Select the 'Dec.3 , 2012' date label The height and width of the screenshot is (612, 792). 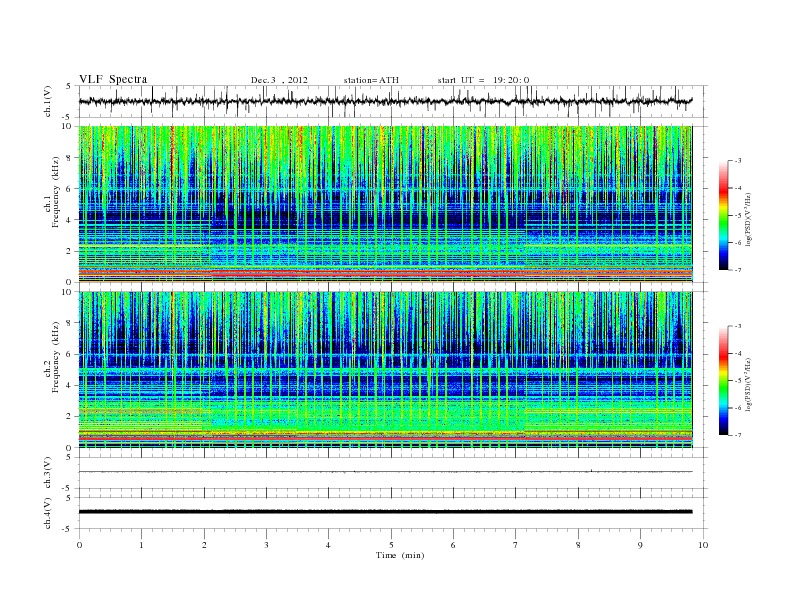[x=279, y=80]
